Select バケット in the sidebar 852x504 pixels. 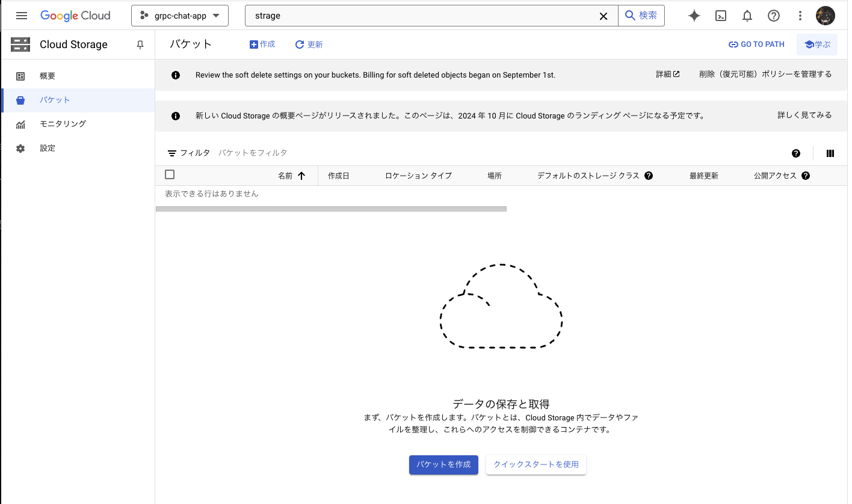(x=77, y=100)
